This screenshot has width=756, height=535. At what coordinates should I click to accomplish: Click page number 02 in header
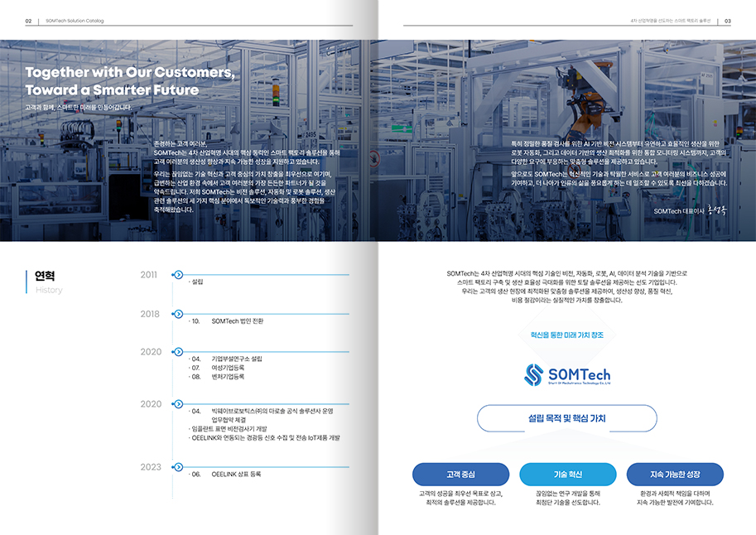click(28, 20)
